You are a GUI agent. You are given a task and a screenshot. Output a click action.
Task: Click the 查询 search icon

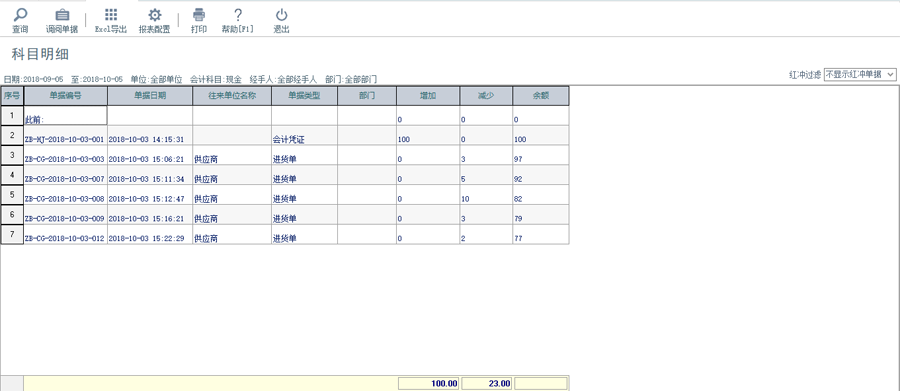click(20, 21)
